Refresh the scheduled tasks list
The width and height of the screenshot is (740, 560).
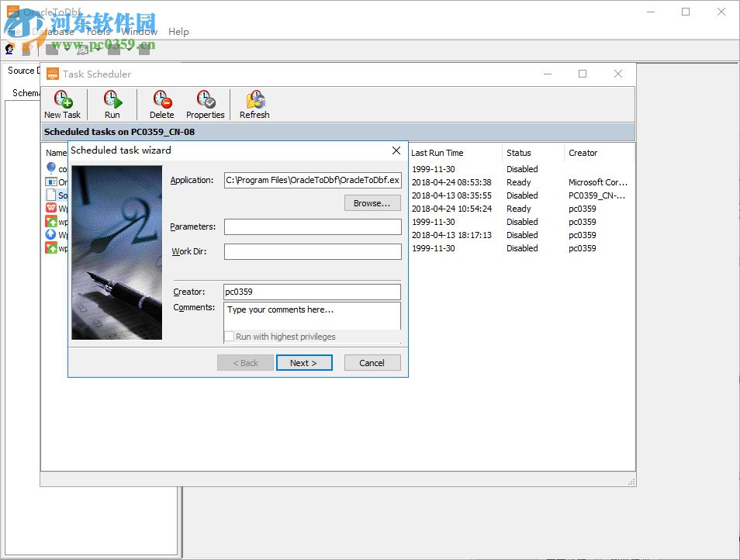[x=254, y=103]
